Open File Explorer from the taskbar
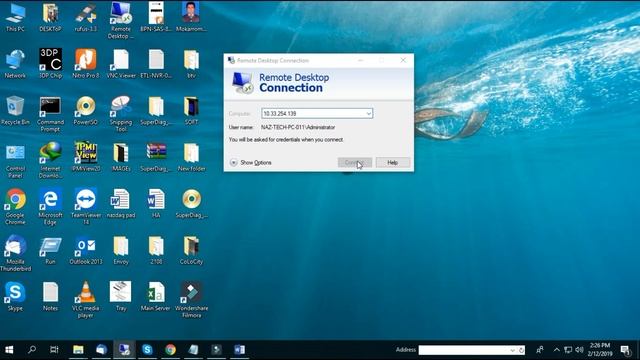The width and height of the screenshot is (640, 360). pos(78,350)
